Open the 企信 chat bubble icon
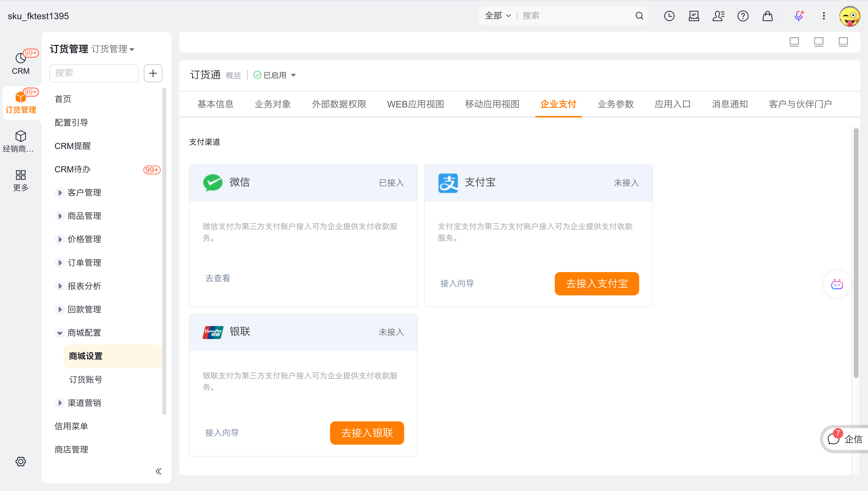 click(833, 439)
